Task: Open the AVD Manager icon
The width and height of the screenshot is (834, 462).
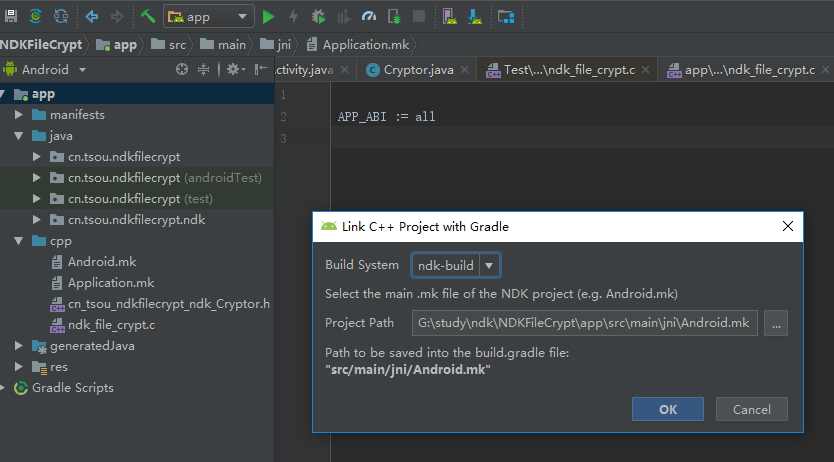Action: click(449, 17)
